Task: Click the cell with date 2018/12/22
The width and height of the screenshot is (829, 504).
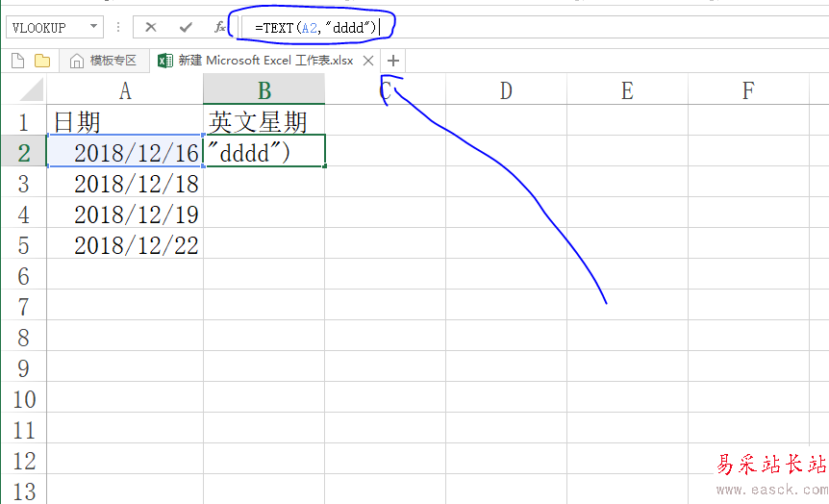Action: click(125, 245)
